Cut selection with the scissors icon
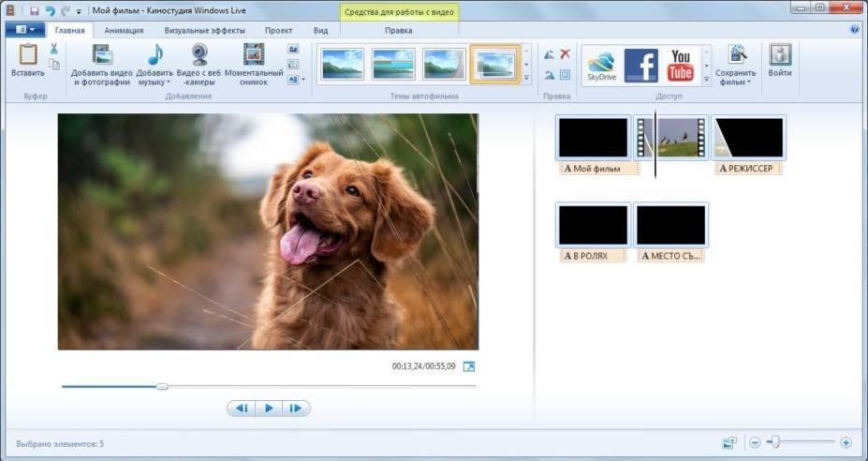 pyautogui.click(x=54, y=48)
